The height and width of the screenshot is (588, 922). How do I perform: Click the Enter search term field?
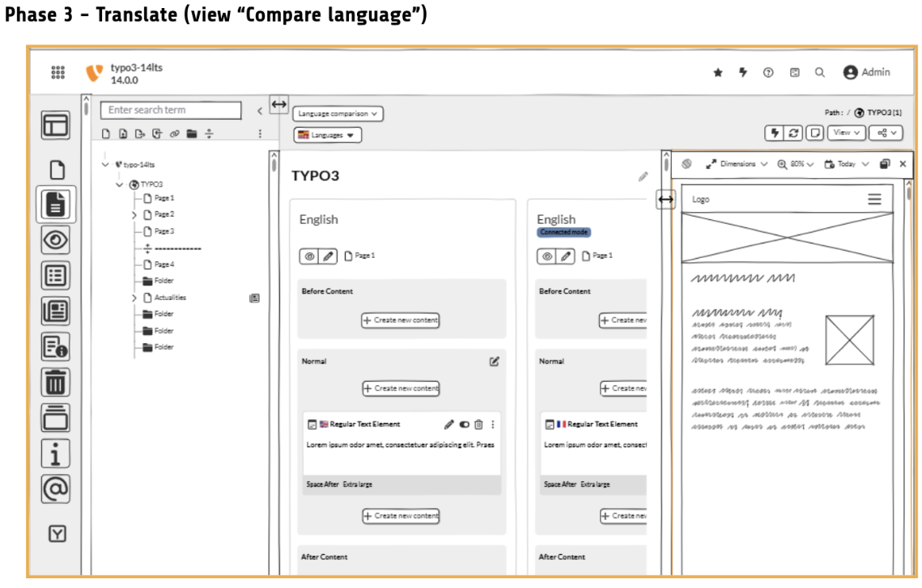pyautogui.click(x=171, y=111)
